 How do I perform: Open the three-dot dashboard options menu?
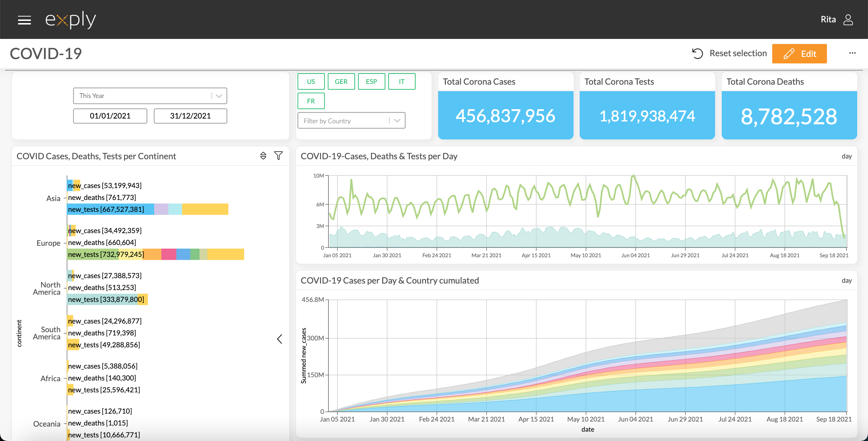(853, 53)
